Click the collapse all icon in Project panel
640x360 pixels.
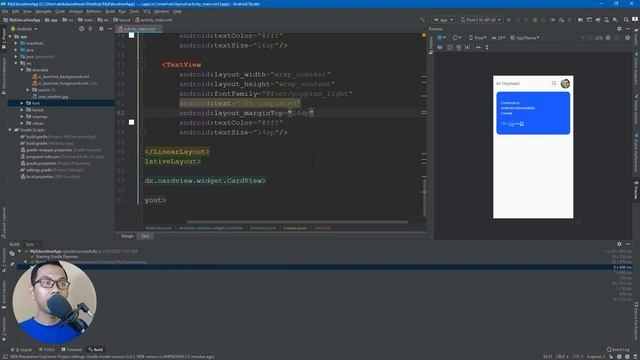[91, 29]
